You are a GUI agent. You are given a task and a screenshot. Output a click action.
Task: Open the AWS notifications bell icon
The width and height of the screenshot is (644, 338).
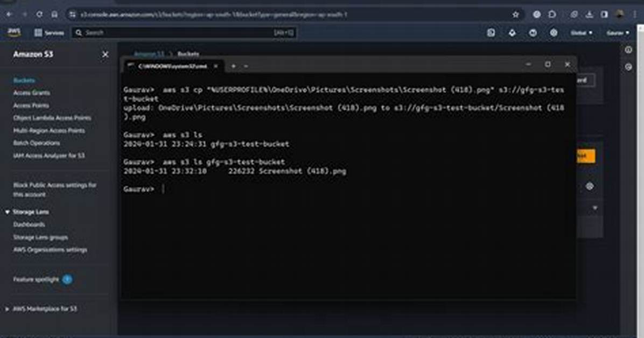point(512,32)
